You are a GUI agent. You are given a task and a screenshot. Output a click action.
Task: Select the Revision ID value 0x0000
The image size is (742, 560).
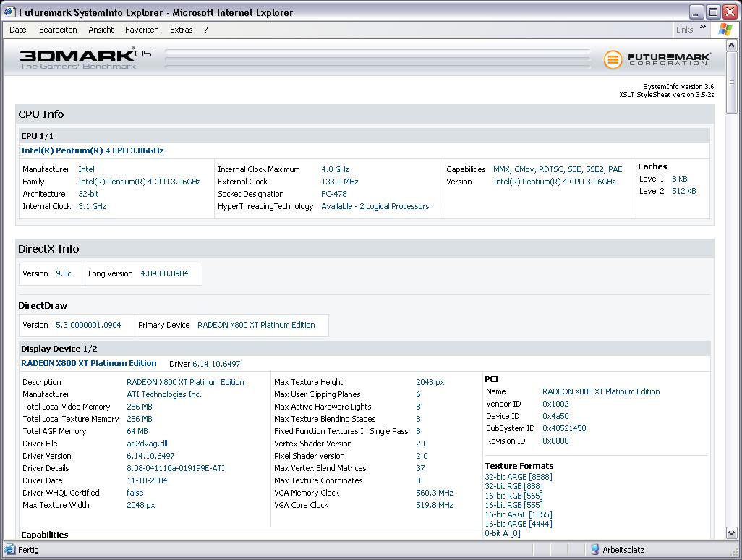coord(555,441)
